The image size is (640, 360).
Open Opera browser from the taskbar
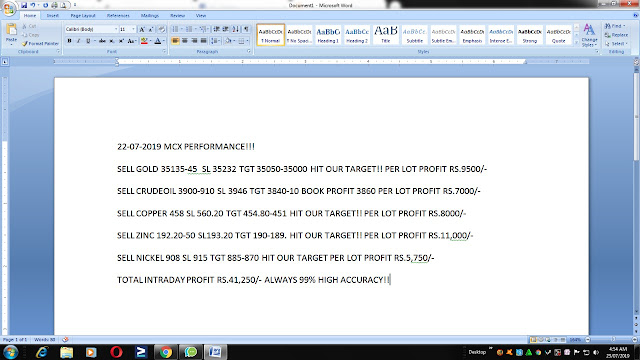[116, 352]
